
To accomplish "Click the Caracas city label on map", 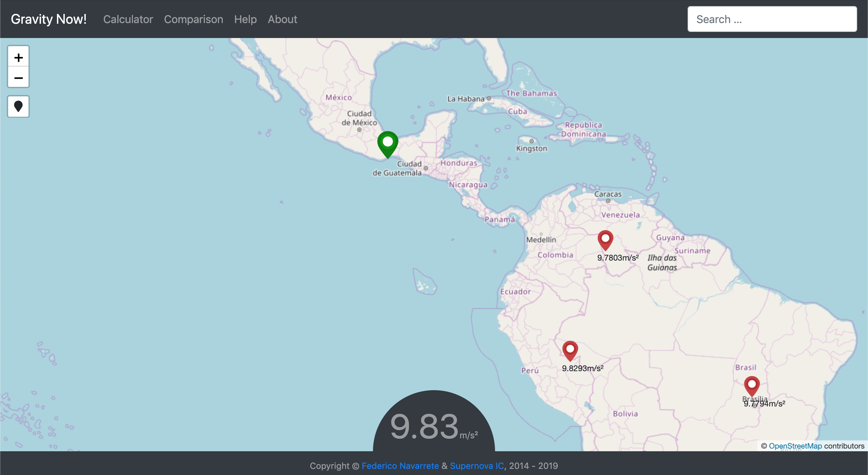I will click(608, 194).
